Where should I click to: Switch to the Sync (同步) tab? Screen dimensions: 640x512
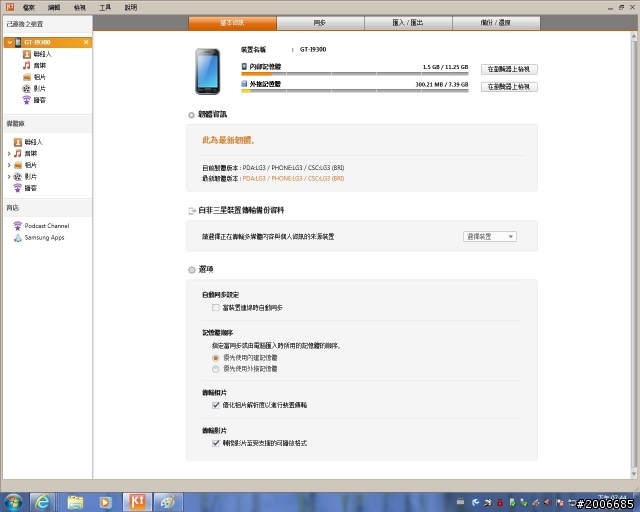[320, 23]
